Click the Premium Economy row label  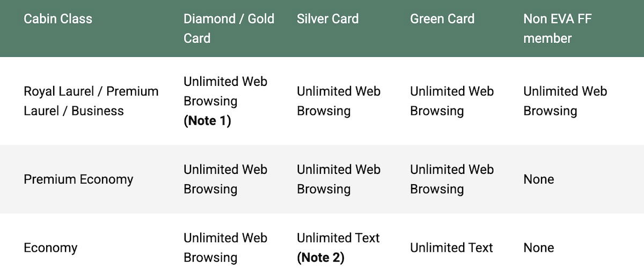[x=78, y=179]
